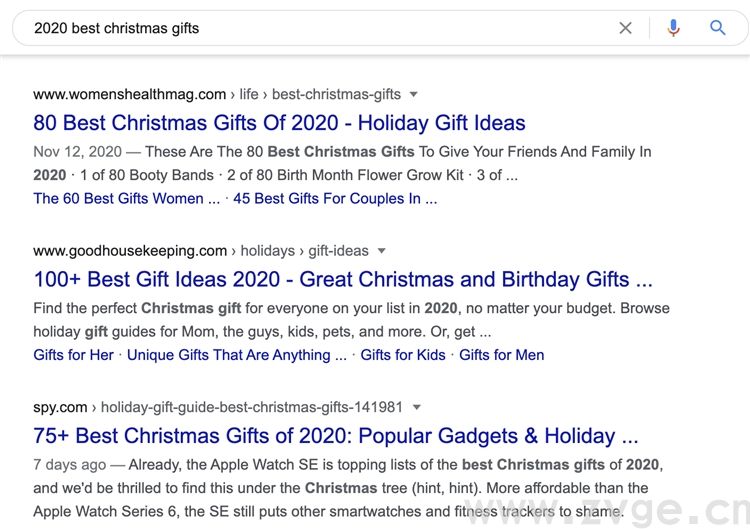Open dropdown arrow next to goodhousekeeping.com URL

click(x=381, y=251)
